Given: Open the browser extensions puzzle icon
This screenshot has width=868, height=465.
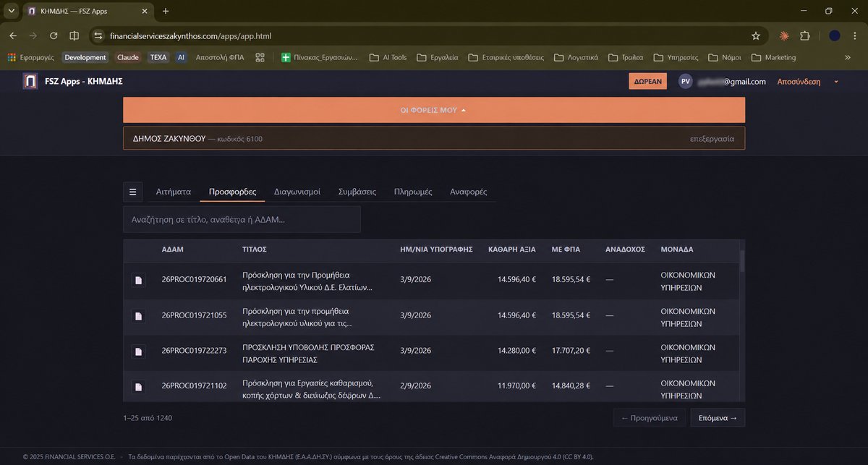Looking at the screenshot, I should click(804, 35).
